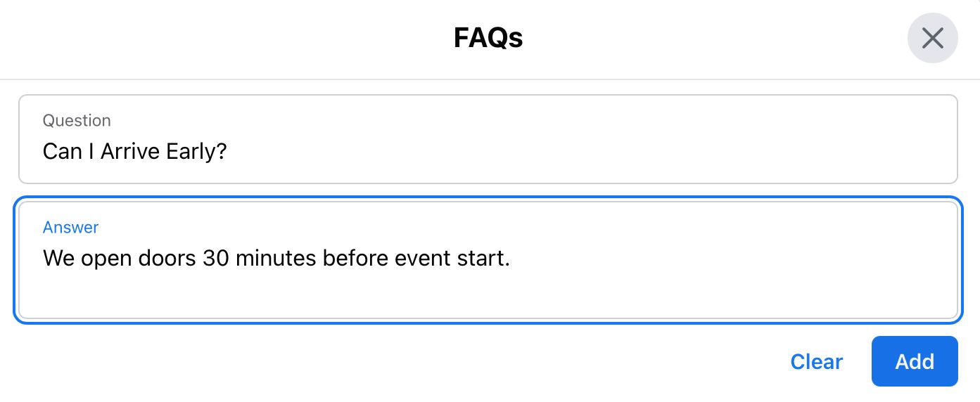This screenshot has height=402, width=980.
Task: Click the Clear link
Action: pyautogui.click(x=816, y=361)
